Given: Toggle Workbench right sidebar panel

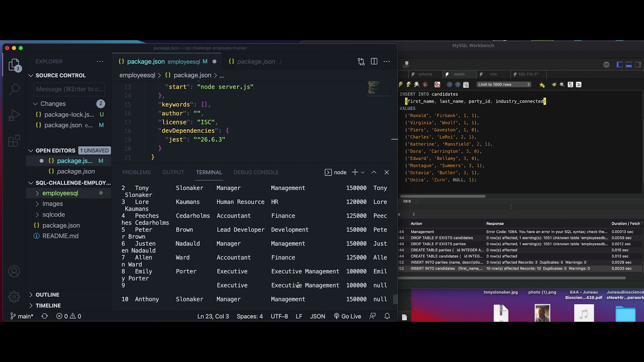Looking at the screenshot, I should [638, 64].
